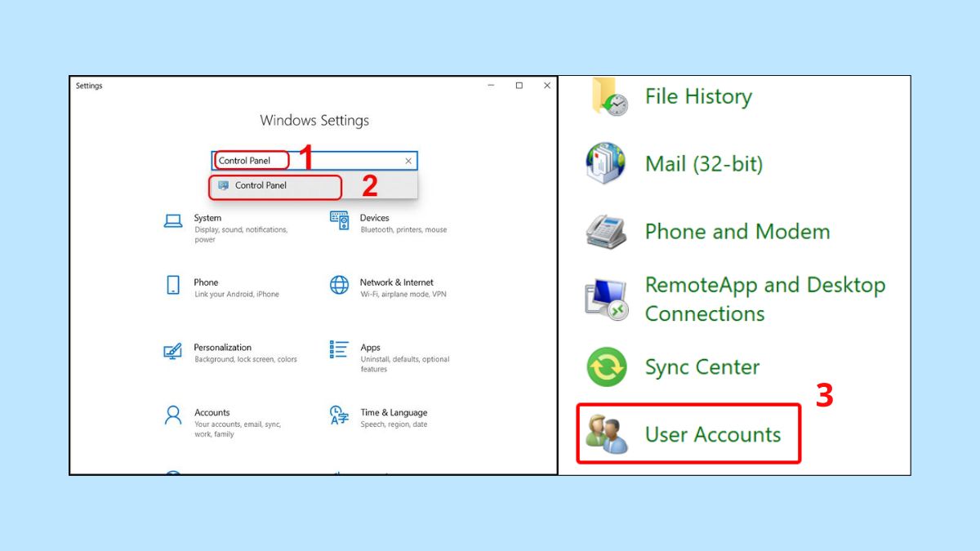
Task: Click 'Speech, region, date' description
Action: pos(394,424)
